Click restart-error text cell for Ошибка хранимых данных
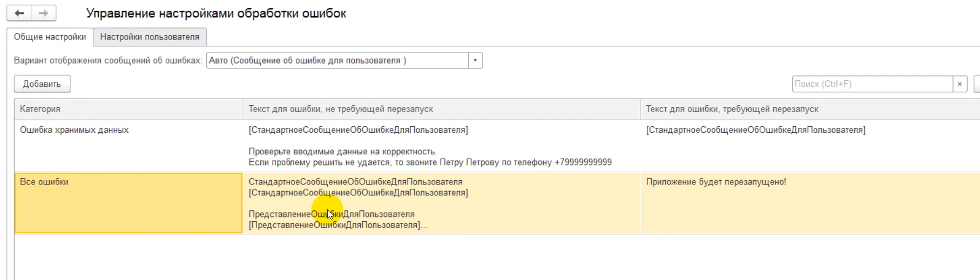The image size is (980, 280). click(755, 130)
